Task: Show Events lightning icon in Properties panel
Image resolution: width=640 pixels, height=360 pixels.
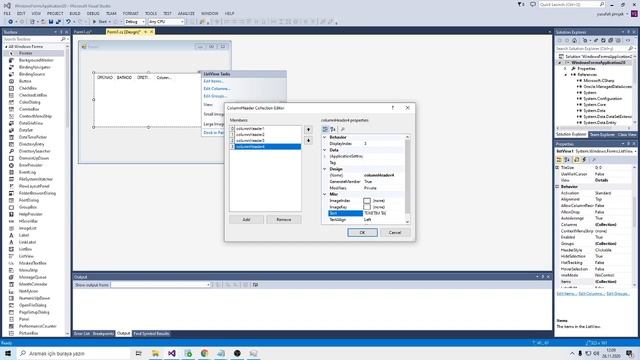Action: (x=584, y=160)
